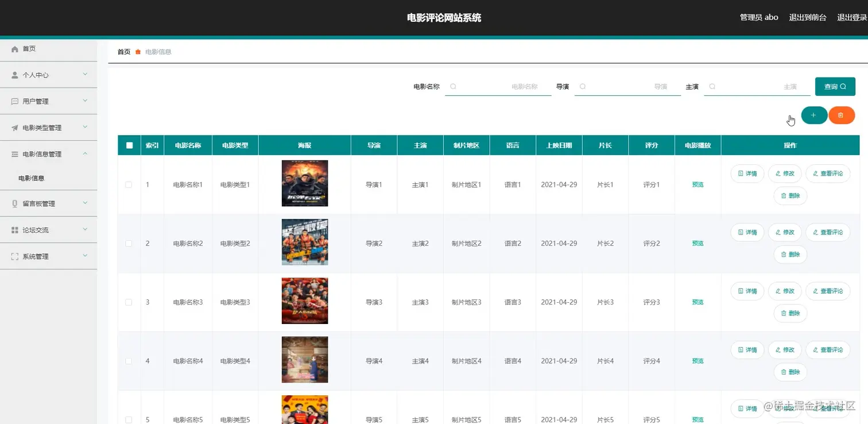This screenshot has width=868, height=424.
Task: Click 首页 in the breadcrumb
Action: tap(124, 52)
